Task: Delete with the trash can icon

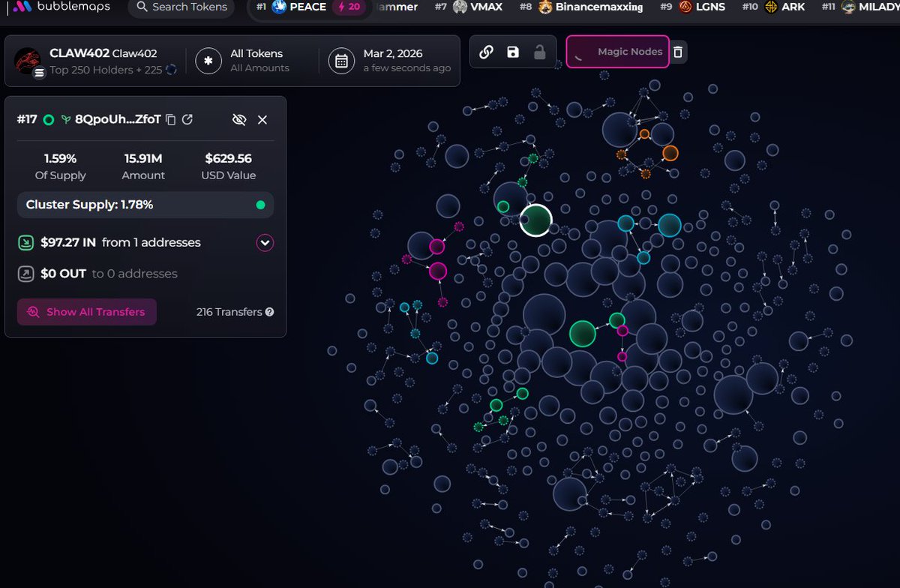Action: 678,52
